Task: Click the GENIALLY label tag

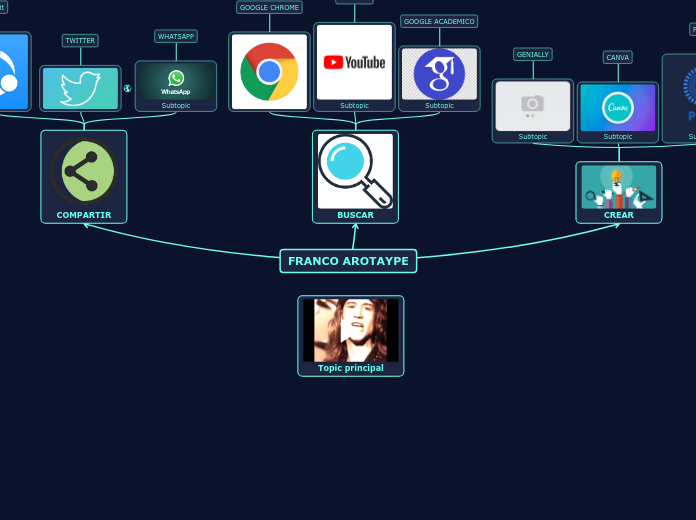Action: [x=533, y=54]
